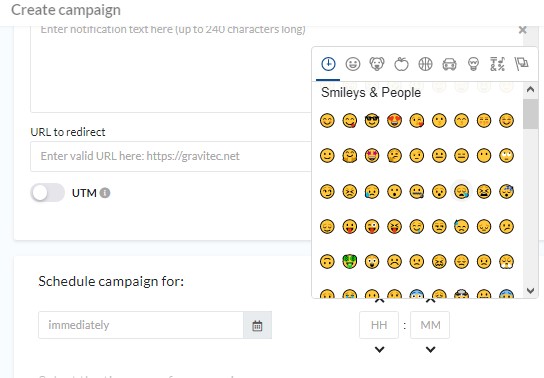
Task: Click the emoji panel scrollbar down arrow
Action: tap(530, 291)
